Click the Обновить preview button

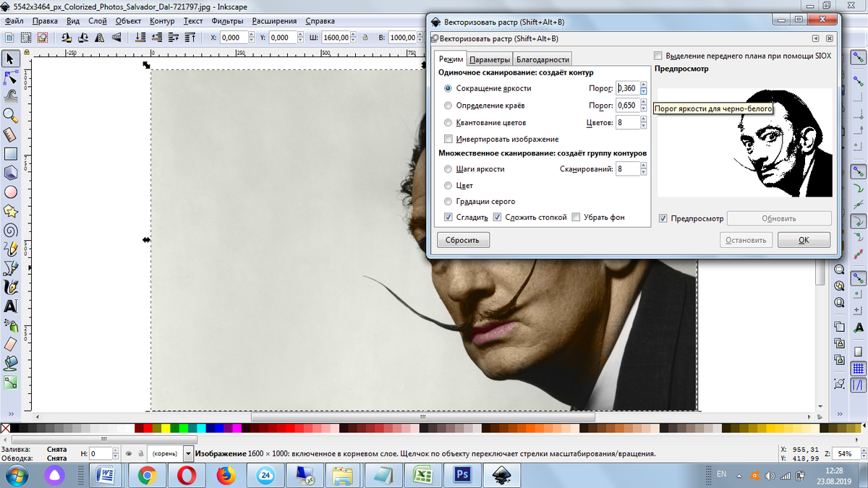coord(779,218)
